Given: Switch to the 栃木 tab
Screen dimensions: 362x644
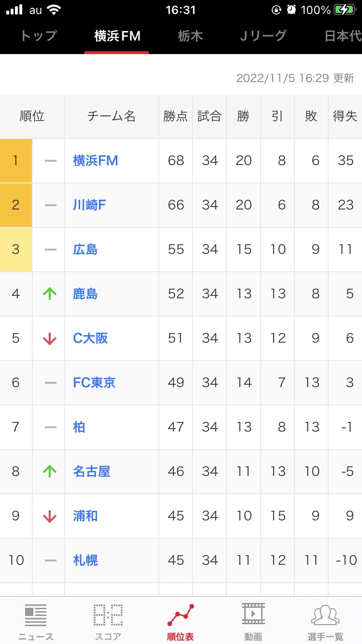Looking at the screenshot, I should 190,36.
